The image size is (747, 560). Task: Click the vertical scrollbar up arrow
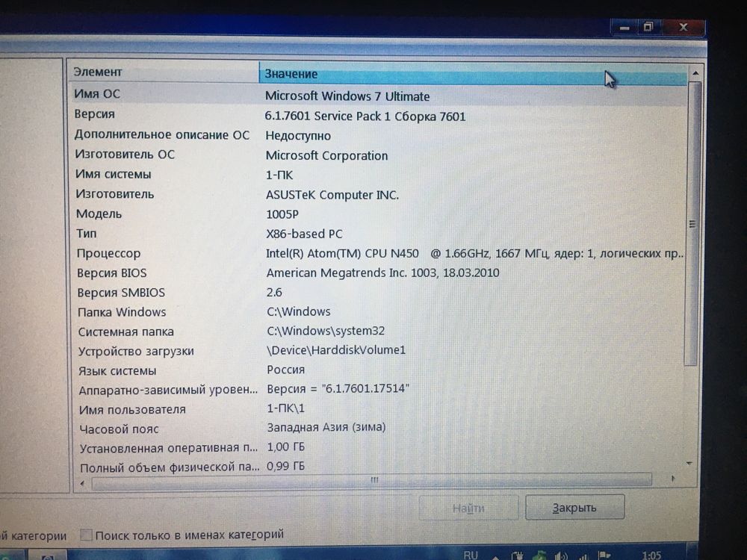[695, 73]
